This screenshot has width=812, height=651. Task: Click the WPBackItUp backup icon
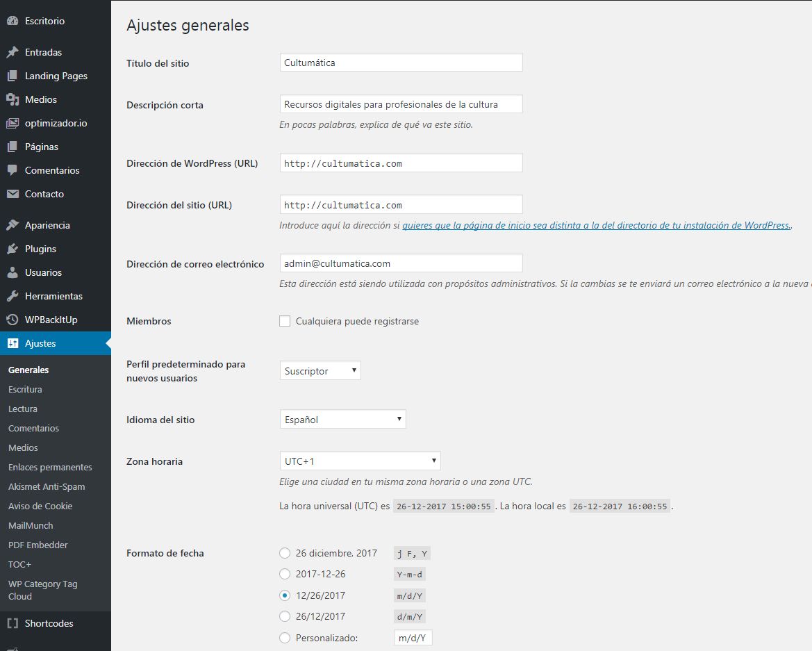(x=13, y=320)
